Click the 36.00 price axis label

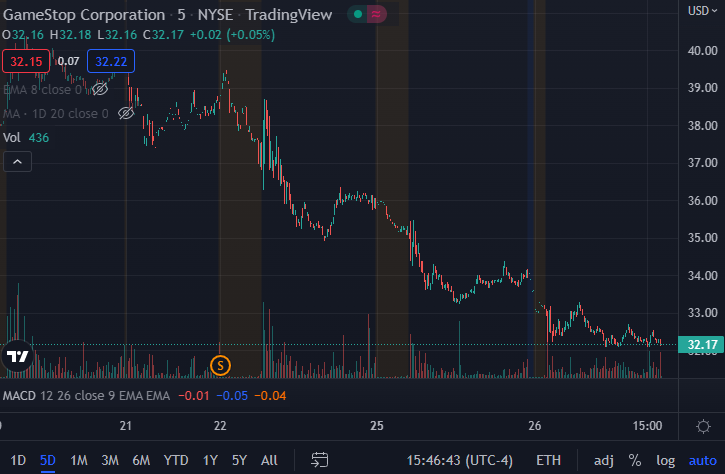[702, 200]
